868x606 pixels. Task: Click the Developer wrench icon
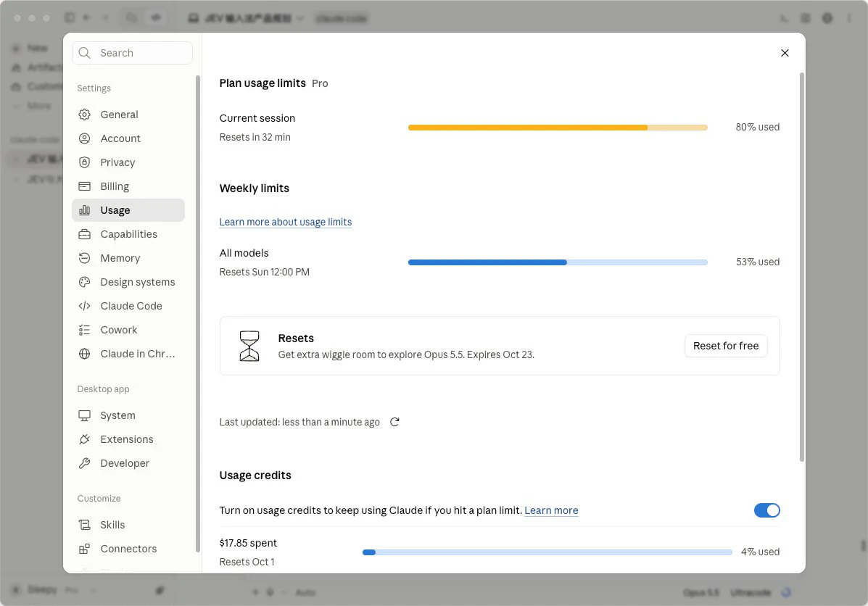[x=84, y=463]
